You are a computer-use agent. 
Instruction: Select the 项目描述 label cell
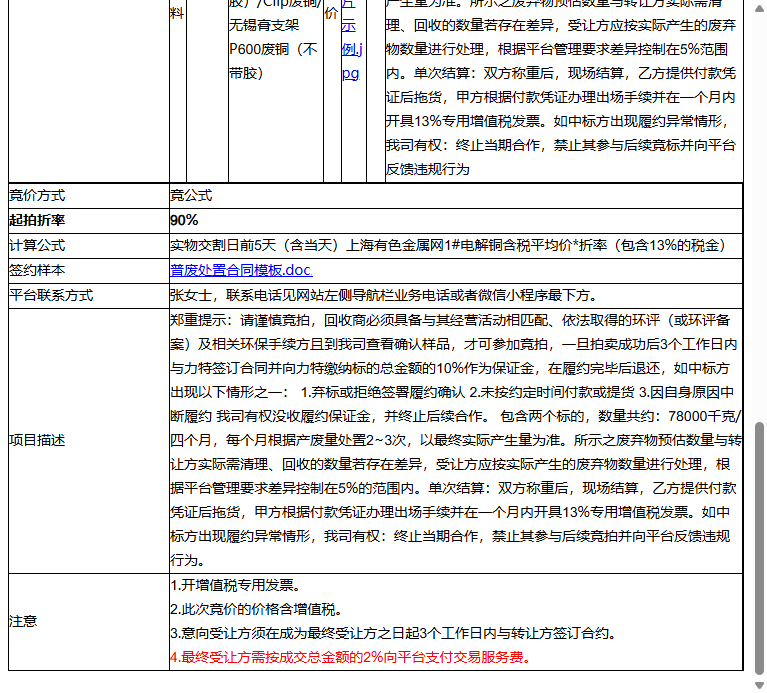pyautogui.click(x=89, y=441)
